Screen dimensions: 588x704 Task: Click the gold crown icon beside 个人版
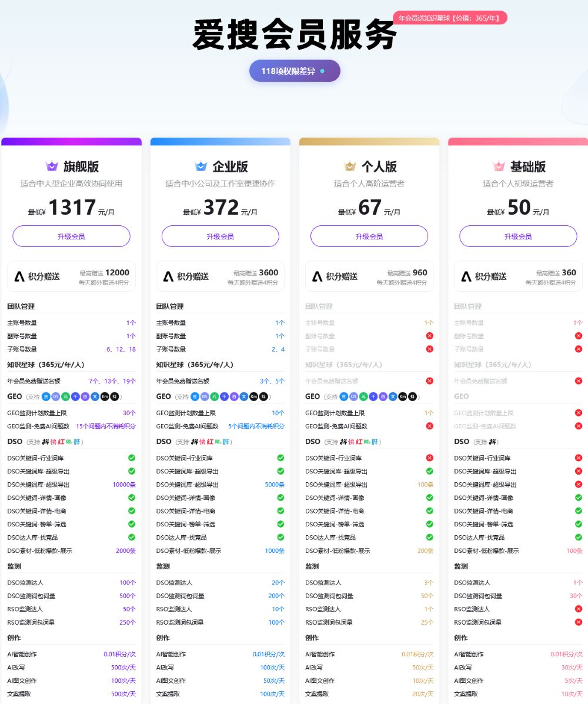[350, 166]
